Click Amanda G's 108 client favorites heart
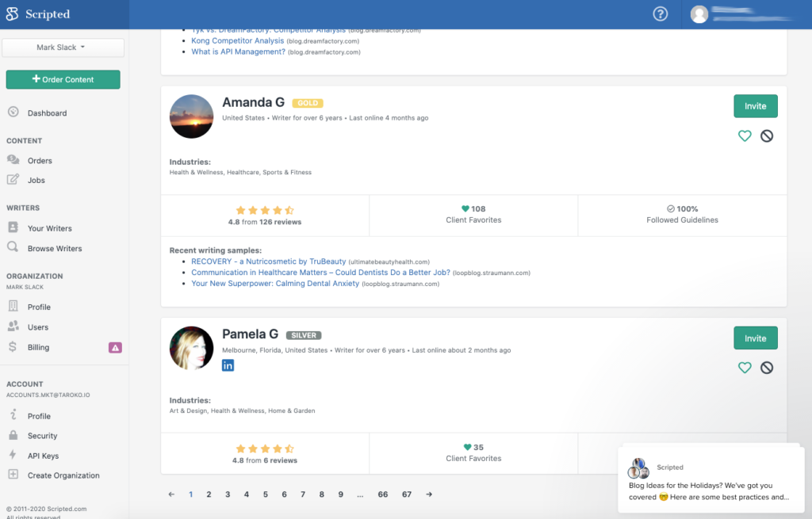Screen dimensions: 812x519 (465, 208)
